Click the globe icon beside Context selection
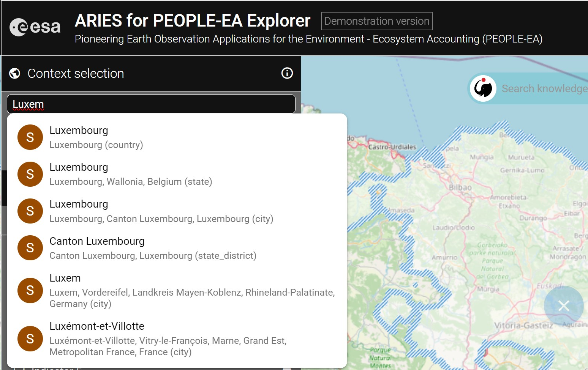The width and height of the screenshot is (588, 370). click(15, 73)
